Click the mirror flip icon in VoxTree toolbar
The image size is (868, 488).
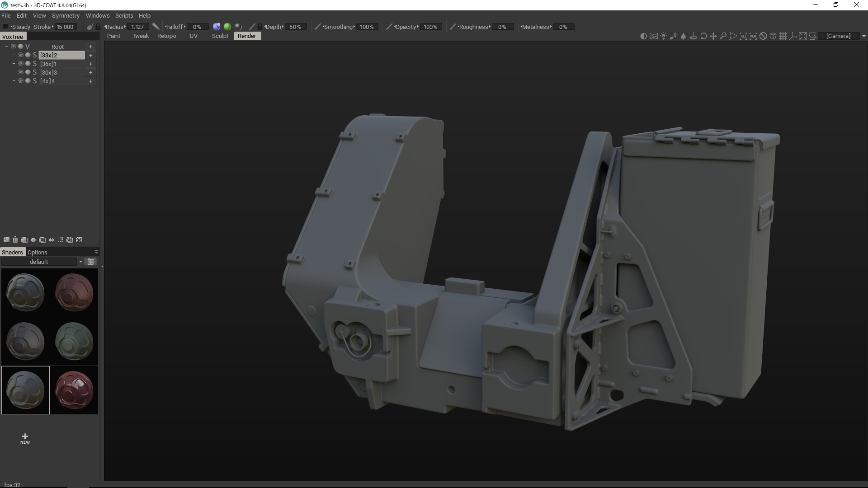click(x=51, y=240)
